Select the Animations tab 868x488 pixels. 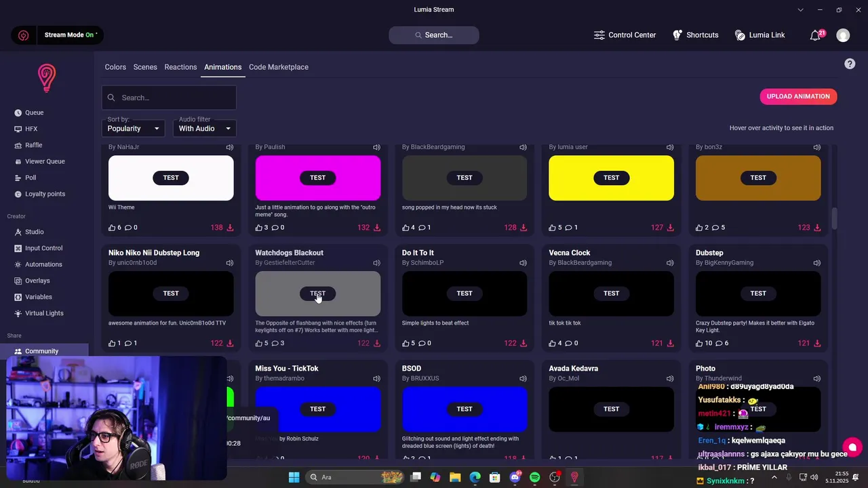(x=222, y=67)
